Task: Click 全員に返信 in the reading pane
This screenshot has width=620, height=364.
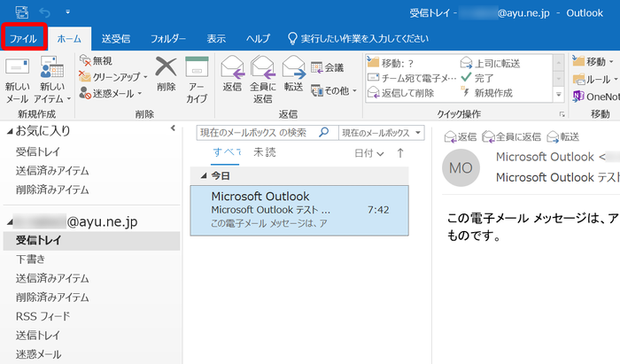Action: (x=511, y=137)
